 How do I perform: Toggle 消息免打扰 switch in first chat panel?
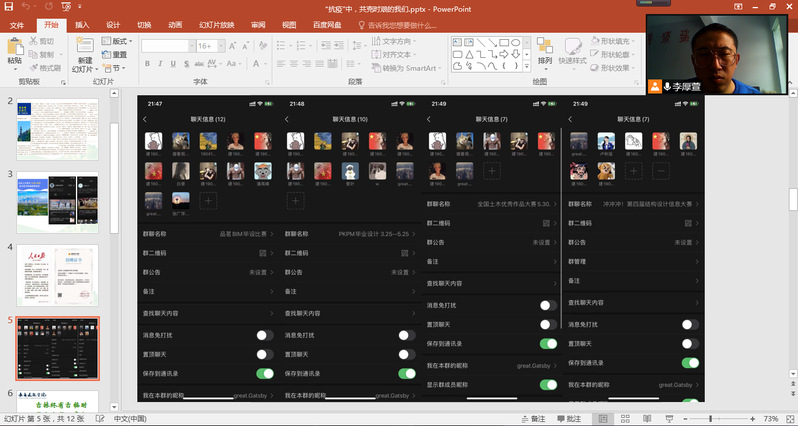pyautogui.click(x=264, y=337)
